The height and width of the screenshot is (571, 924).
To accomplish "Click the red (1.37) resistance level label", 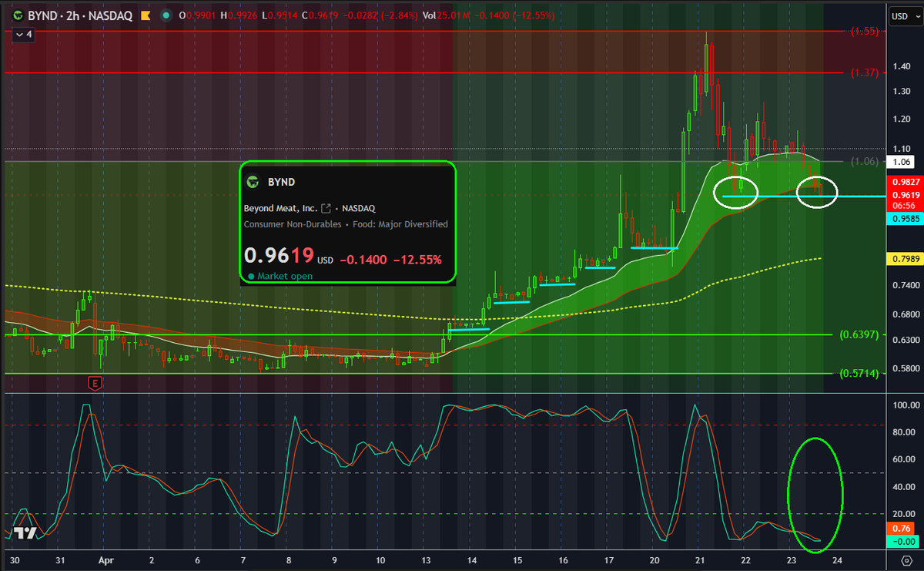I will click(x=864, y=72).
